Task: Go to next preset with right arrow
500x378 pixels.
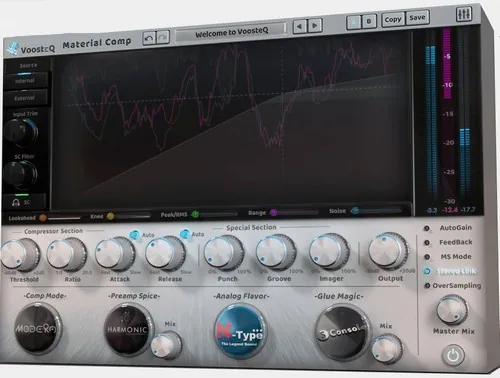Action: (315, 25)
